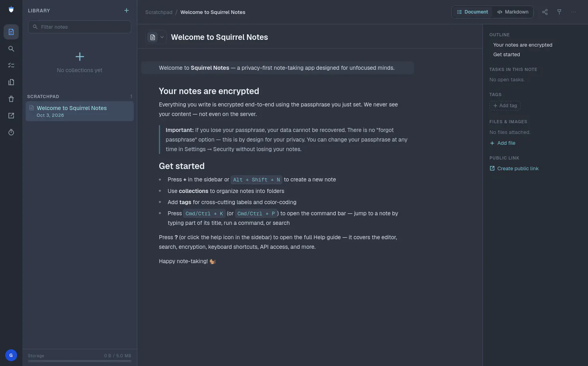
Task: Jump to 'Get started' in the outline
Action: [x=507, y=55]
